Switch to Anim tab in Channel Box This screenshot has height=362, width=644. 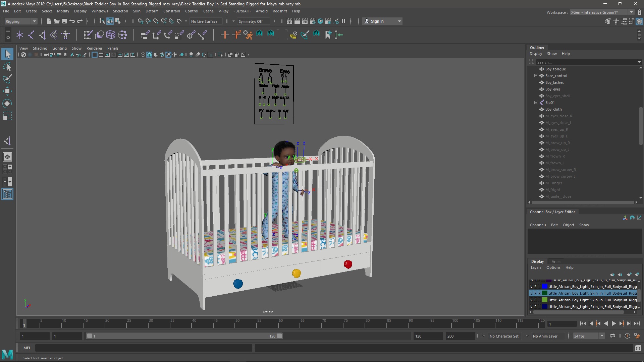tap(556, 261)
